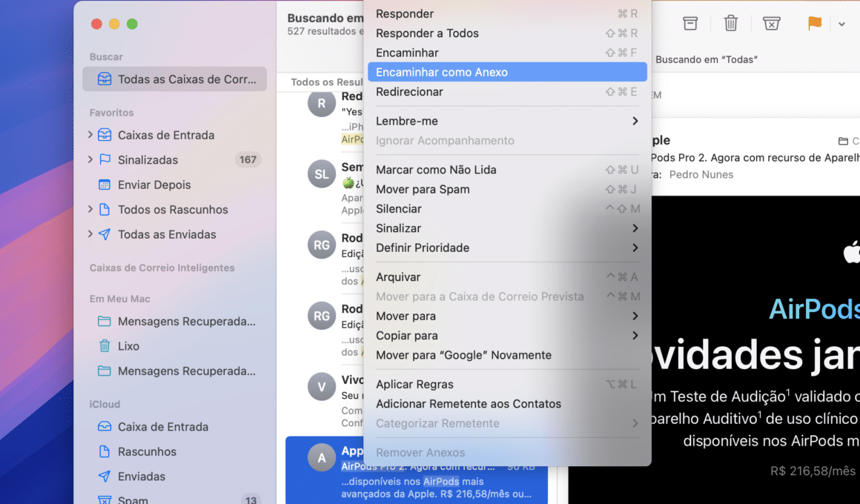Choose Redirecionar in the context menu
The width and height of the screenshot is (860, 504).
point(507,92)
